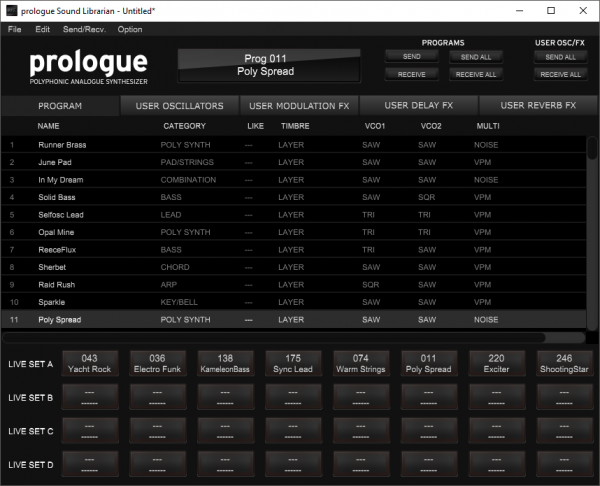Select Live Set A slot 138 KameleonBass
This screenshot has width=600, height=486.
225,364
